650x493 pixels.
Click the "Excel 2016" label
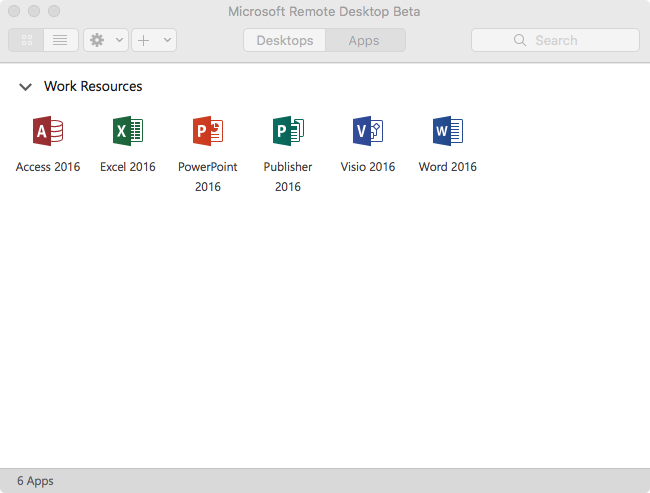[x=128, y=167]
